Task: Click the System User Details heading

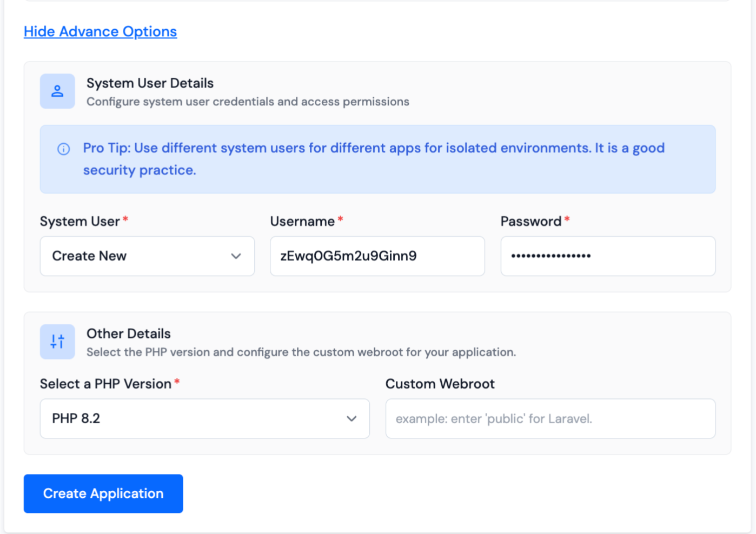Action: point(149,83)
